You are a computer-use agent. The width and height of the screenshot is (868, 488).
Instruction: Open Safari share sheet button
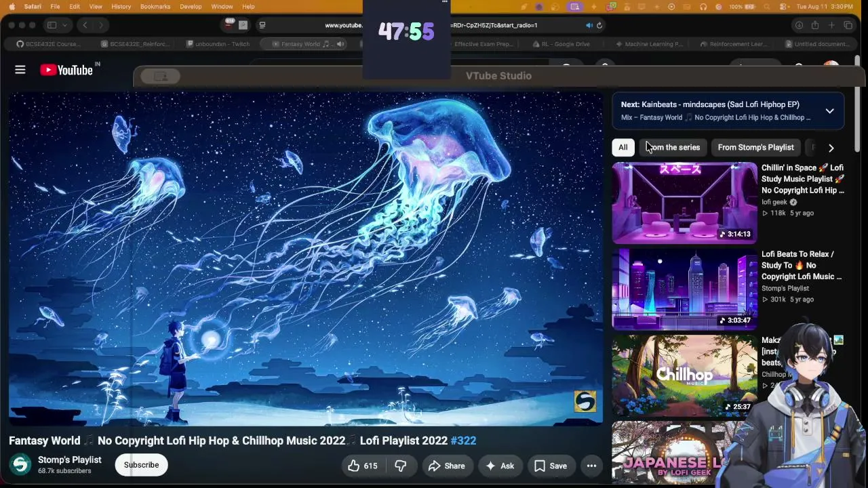point(815,25)
